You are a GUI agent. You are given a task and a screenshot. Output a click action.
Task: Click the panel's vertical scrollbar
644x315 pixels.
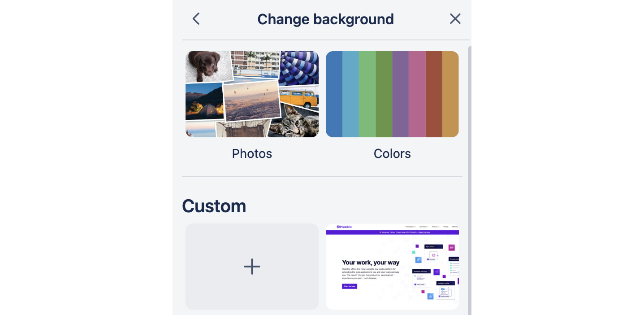point(469,179)
